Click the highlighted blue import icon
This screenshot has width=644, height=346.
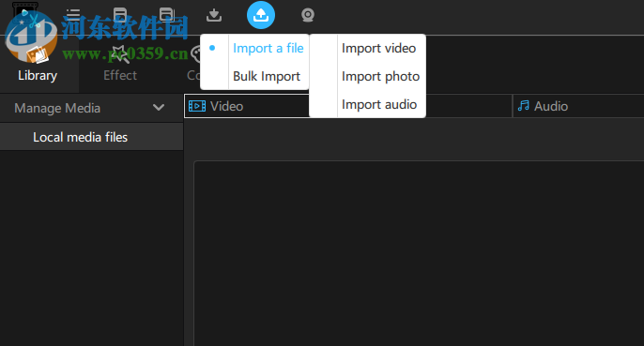click(x=261, y=15)
